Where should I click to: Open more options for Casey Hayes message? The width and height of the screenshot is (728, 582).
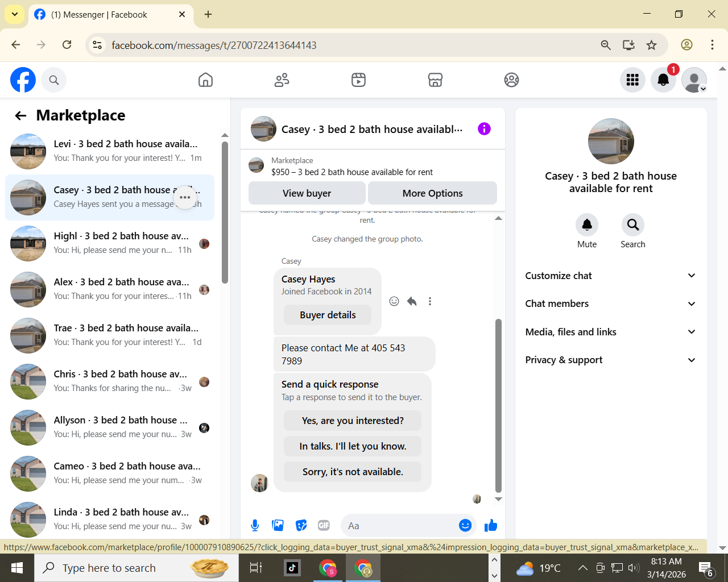pyautogui.click(x=430, y=301)
